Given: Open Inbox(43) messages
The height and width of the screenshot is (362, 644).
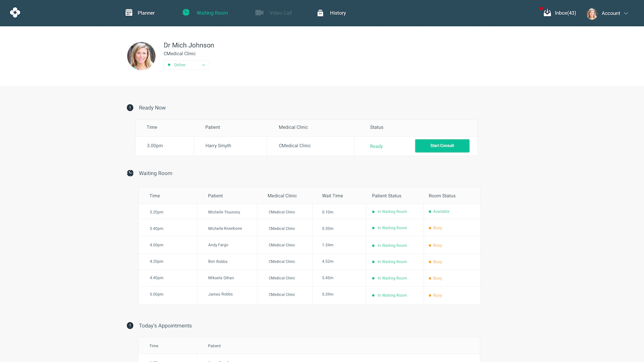Looking at the screenshot, I should [565, 13].
